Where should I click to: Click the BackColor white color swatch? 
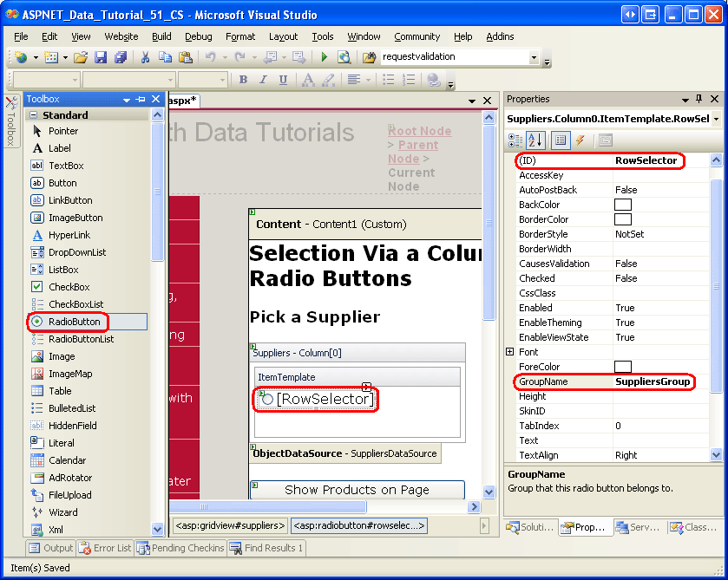(622, 205)
